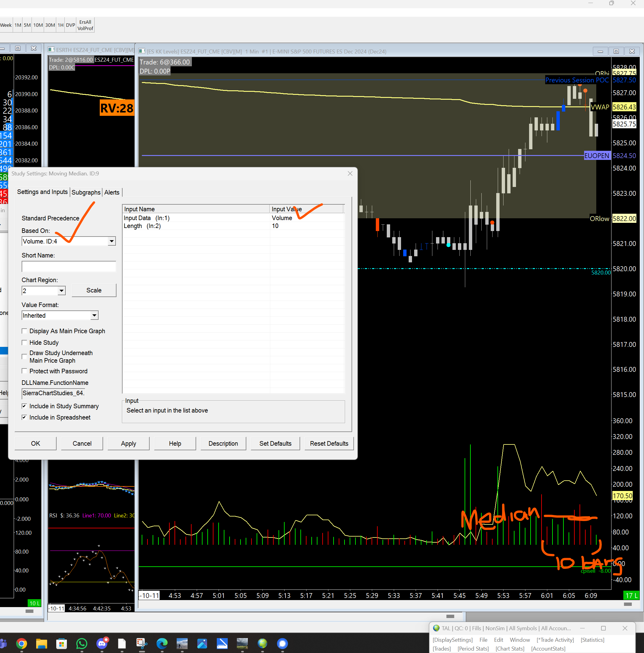Open the Chart Region dropdown

coord(61,291)
